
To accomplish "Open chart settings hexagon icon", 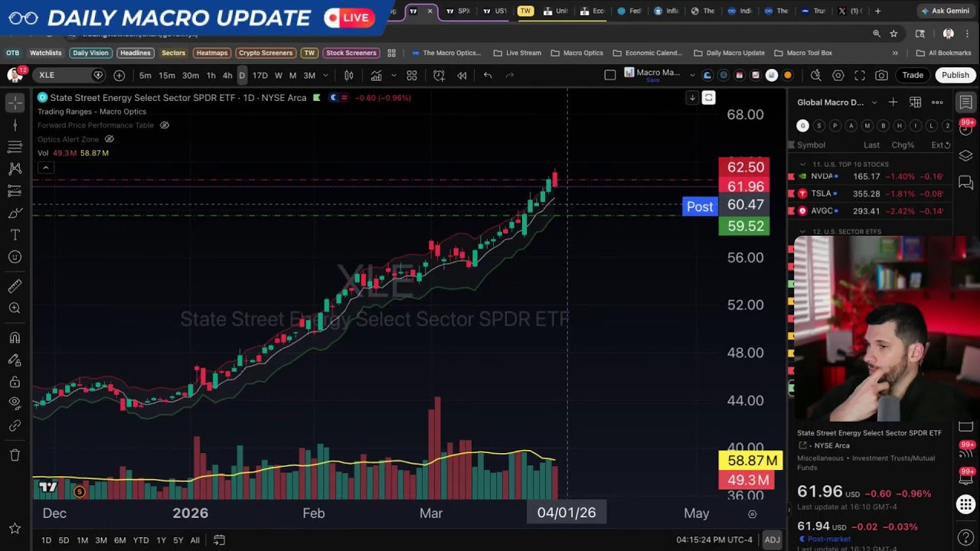I will 838,75.
